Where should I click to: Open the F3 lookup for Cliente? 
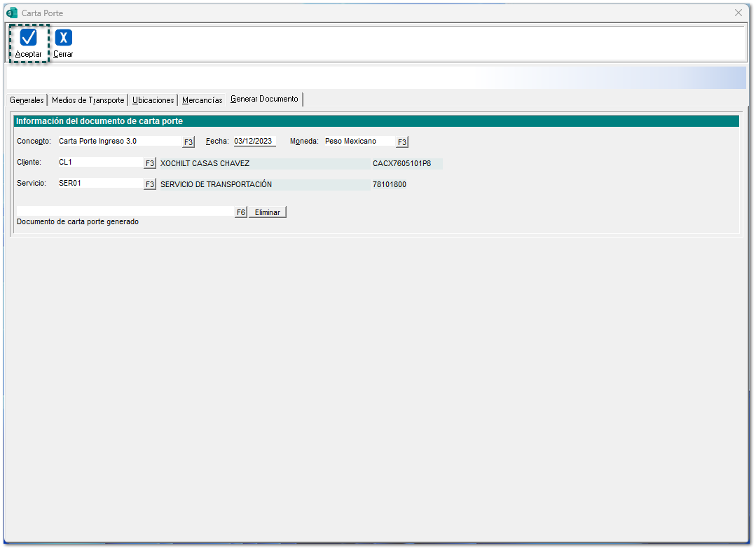point(149,164)
